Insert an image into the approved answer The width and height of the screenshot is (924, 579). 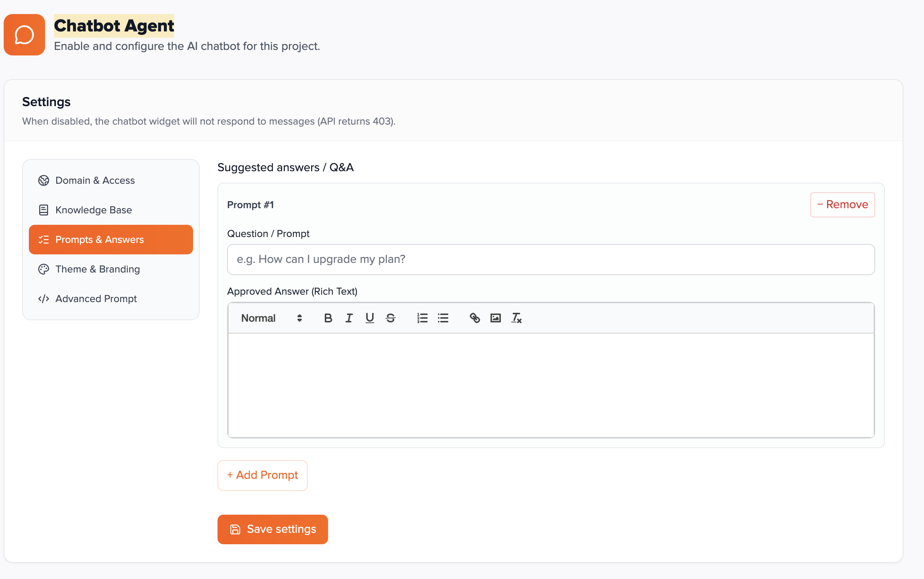495,318
